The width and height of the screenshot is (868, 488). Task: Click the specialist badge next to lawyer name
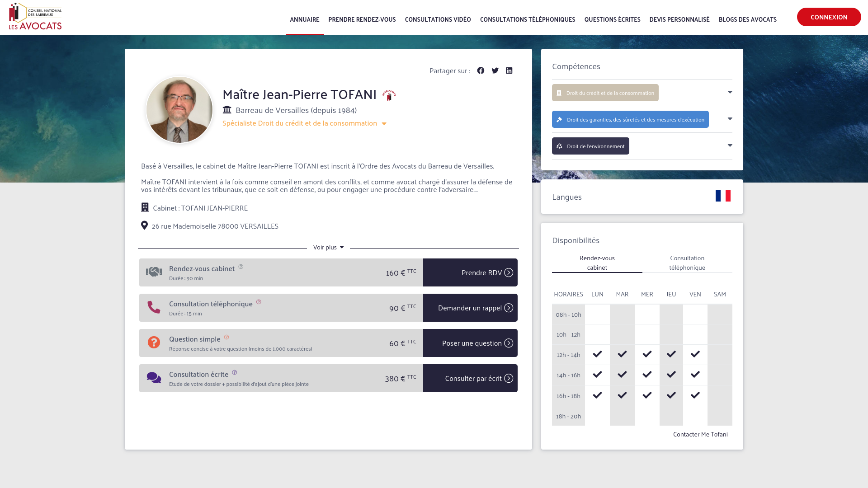(389, 95)
